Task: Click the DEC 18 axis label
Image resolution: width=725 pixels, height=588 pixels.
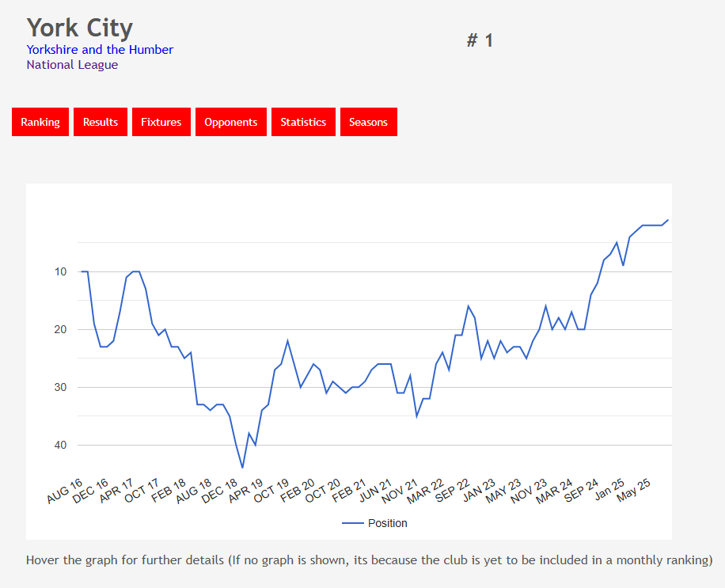Action: click(x=219, y=491)
